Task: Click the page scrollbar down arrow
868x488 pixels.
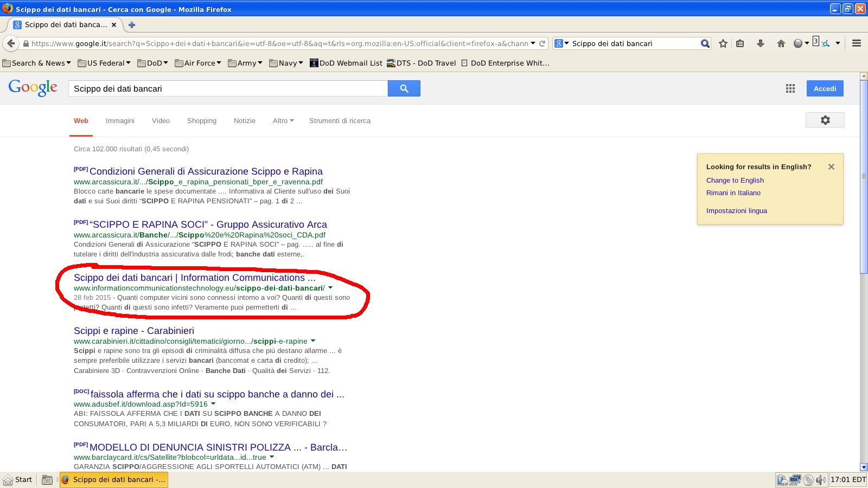Action: [x=864, y=467]
